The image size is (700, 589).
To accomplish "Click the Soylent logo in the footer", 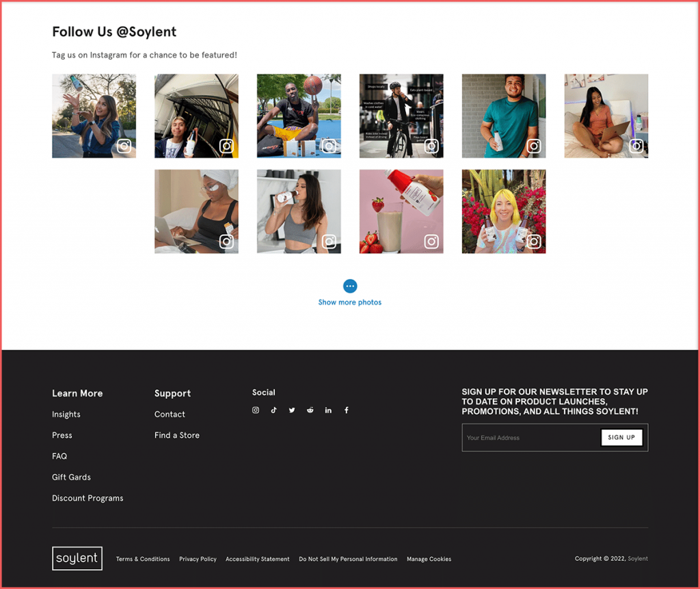I will point(77,558).
